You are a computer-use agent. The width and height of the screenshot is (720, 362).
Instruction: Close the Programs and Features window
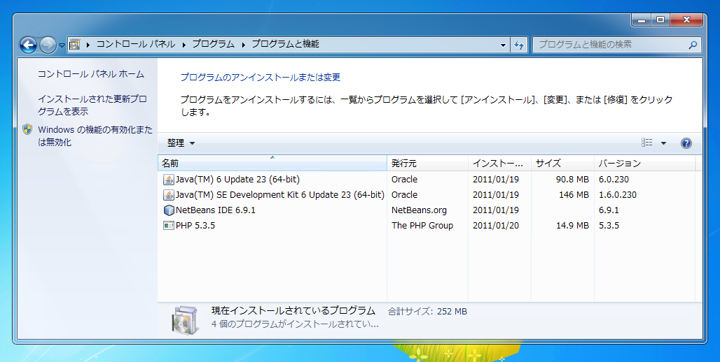click(686, 20)
